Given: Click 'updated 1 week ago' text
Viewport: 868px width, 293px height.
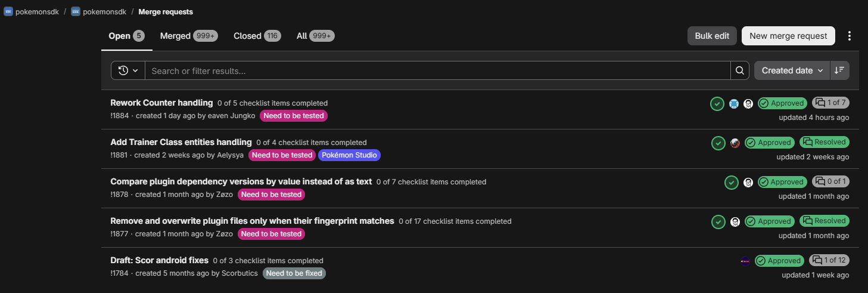Looking at the screenshot, I should [816, 275].
